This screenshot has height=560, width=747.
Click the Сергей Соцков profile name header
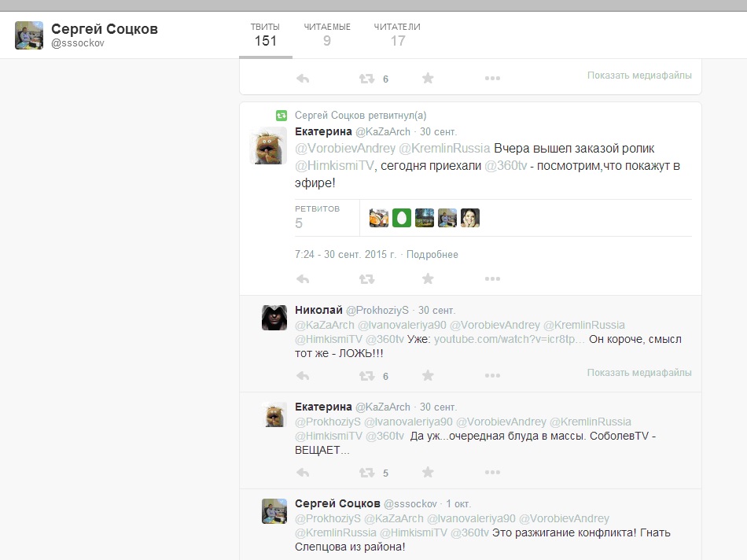click(x=105, y=29)
